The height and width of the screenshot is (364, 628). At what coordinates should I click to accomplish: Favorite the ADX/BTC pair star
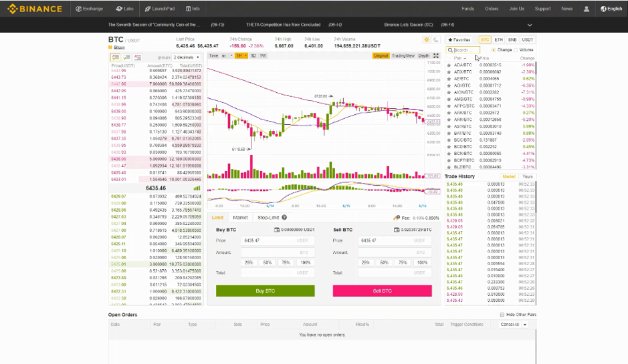point(449,72)
